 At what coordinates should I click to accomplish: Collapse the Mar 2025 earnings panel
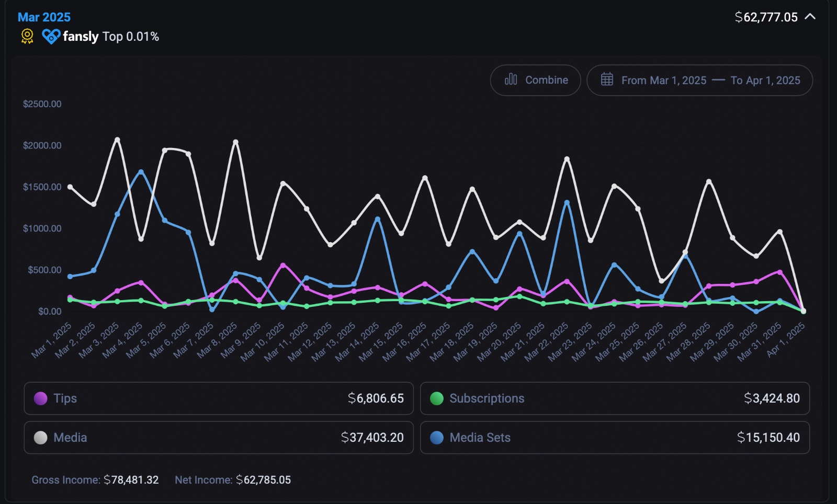[810, 17]
